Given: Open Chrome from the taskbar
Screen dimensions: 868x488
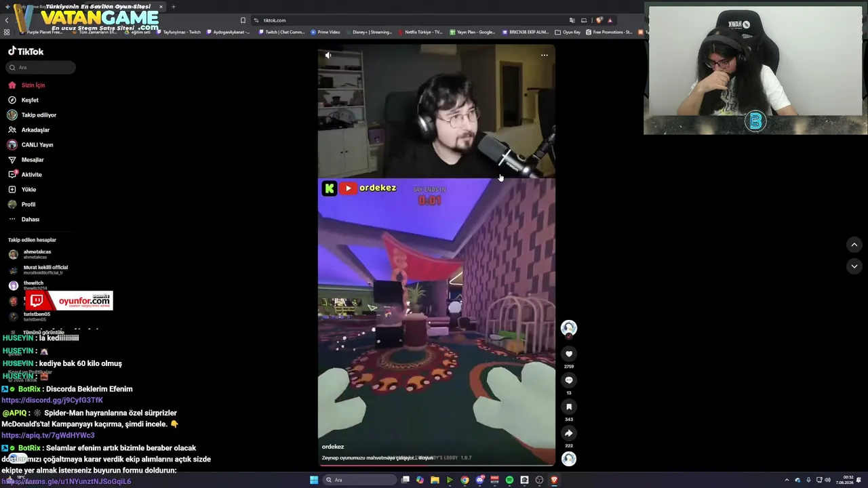Looking at the screenshot, I should (465, 480).
